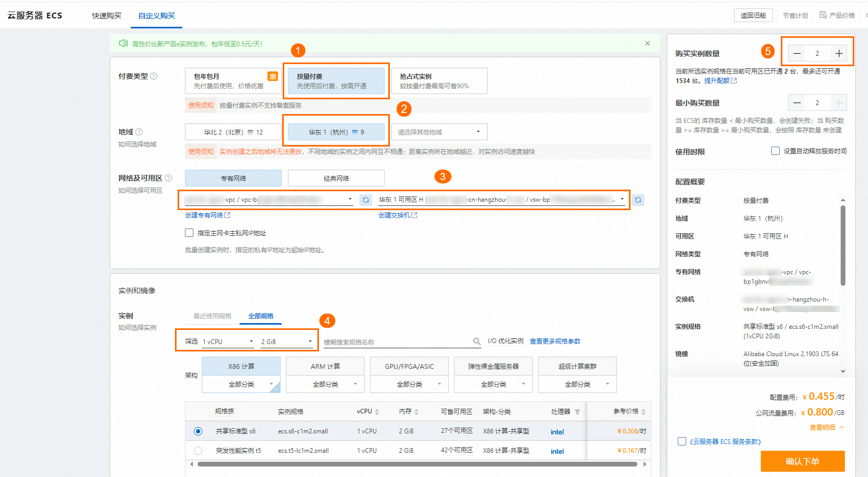Open the vSwitch zone dropdown
Image resolution: width=868 pixels, height=477 pixels.
tap(502, 200)
